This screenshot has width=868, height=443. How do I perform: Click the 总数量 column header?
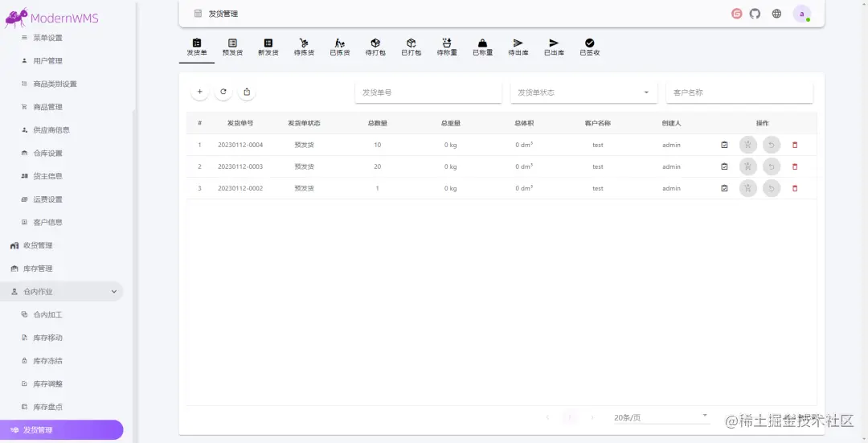378,123
